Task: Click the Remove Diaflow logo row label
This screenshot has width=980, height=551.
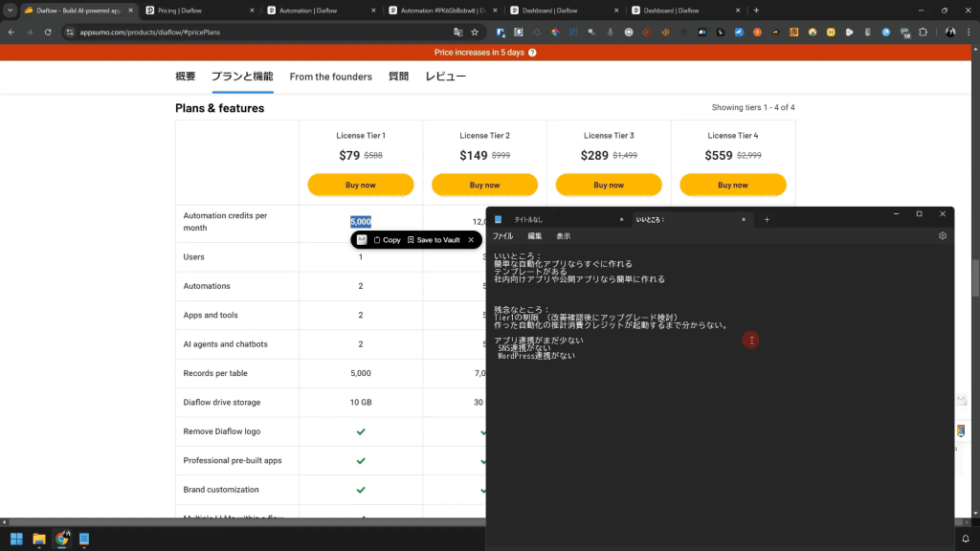Action: pyautogui.click(x=222, y=431)
